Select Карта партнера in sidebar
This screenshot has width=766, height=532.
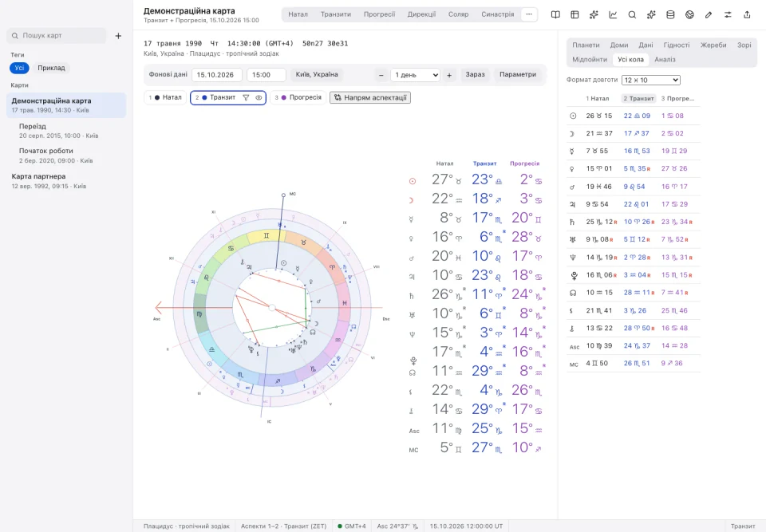point(66,181)
